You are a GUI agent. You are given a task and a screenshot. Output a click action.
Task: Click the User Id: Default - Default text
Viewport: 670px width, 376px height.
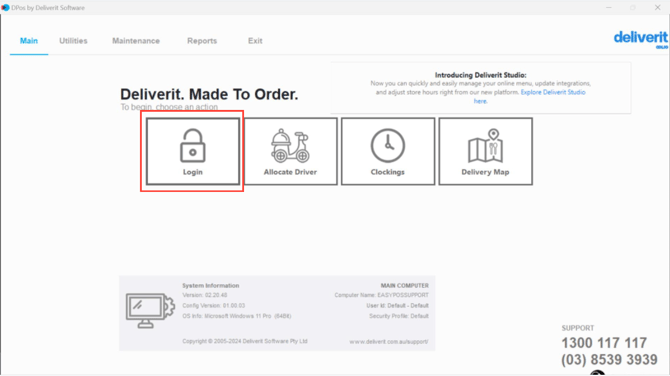click(x=397, y=306)
